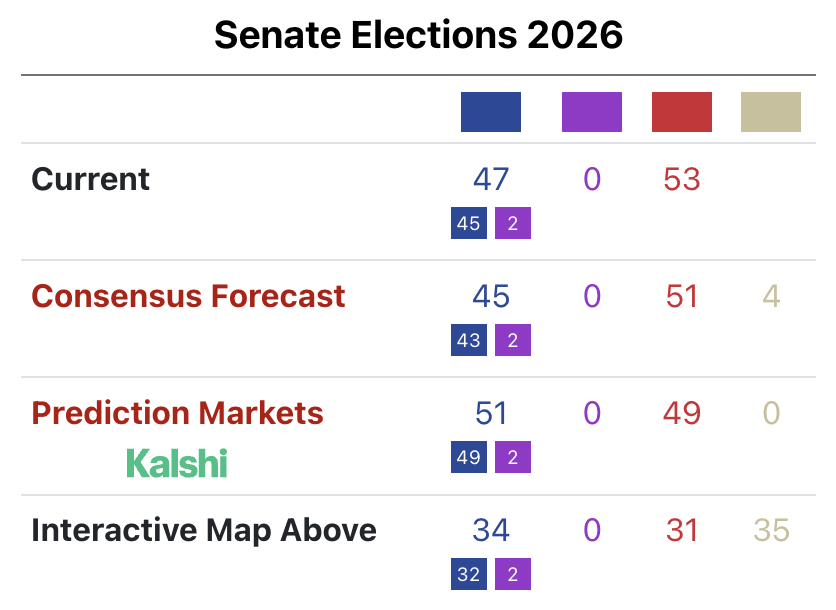This screenshot has height=610, width=836.
Task: Click the green Kalshi logo
Action: point(177,463)
